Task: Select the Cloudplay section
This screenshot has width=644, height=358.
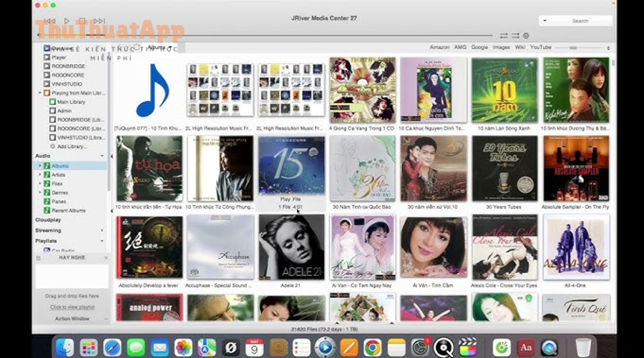Action: coord(48,220)
